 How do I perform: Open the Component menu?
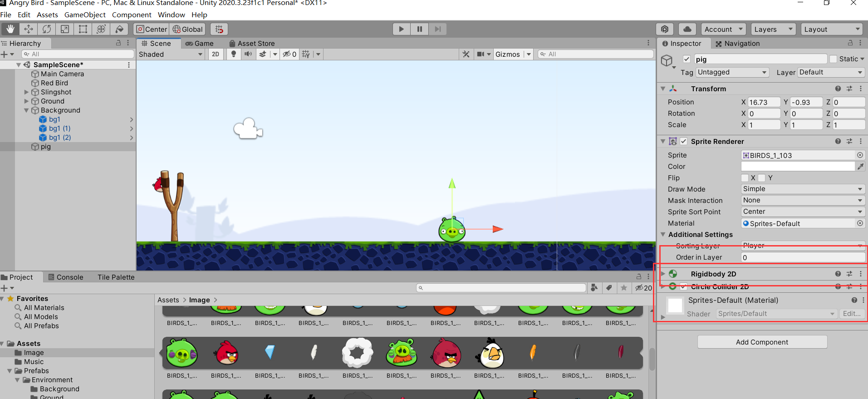[x=132, y=15]
